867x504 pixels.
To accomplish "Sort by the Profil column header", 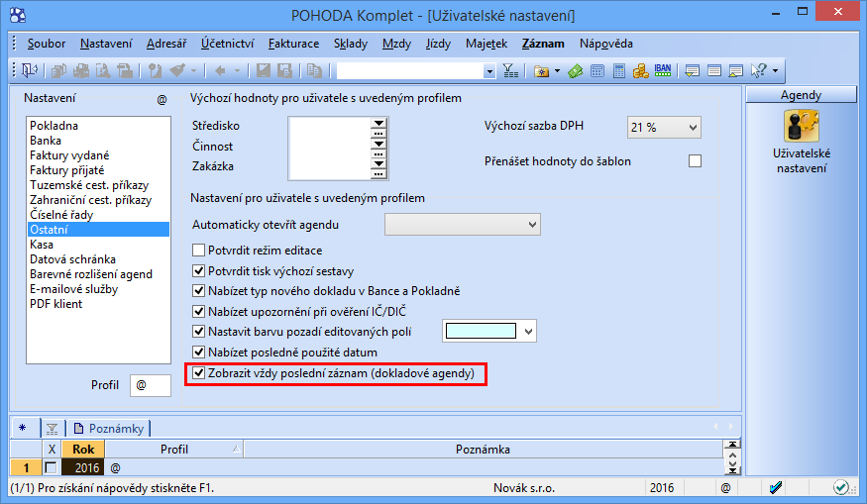I will pos(173,450).
